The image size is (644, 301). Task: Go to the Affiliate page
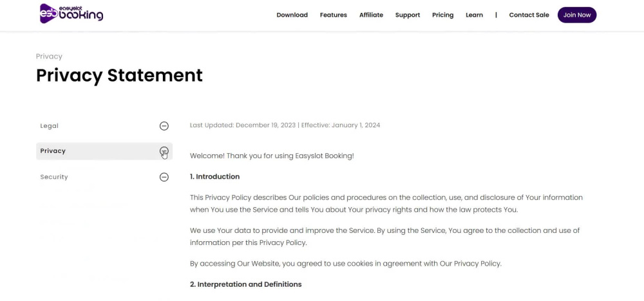[372, 15]
